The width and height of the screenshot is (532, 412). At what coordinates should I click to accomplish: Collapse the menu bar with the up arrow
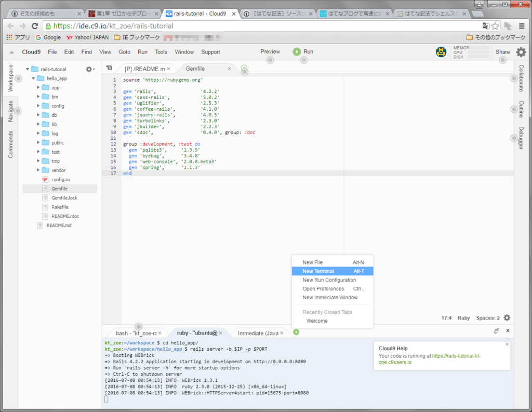click(x=11, y=52)
